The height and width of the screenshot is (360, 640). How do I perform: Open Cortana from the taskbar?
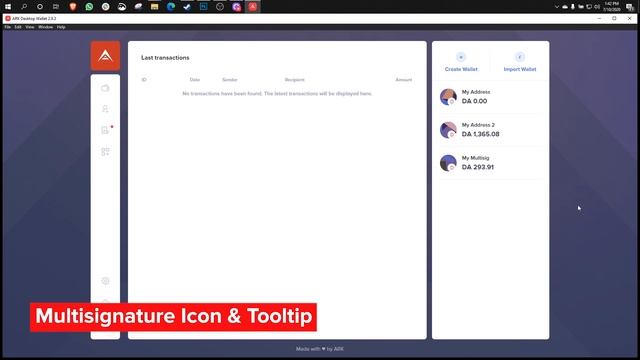click(x=40, y=7)
